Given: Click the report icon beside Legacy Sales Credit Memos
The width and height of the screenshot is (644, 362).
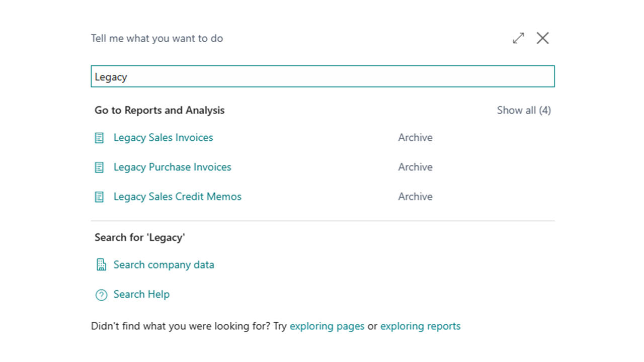Looking at the screenshot, I should point(100,197).
